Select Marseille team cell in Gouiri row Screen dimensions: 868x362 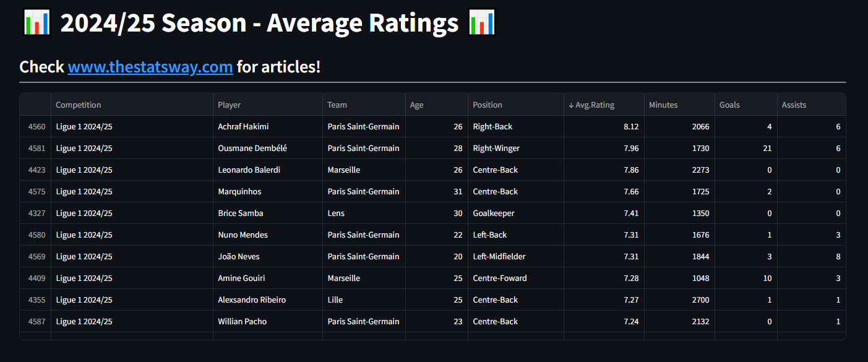coord(364,278)
